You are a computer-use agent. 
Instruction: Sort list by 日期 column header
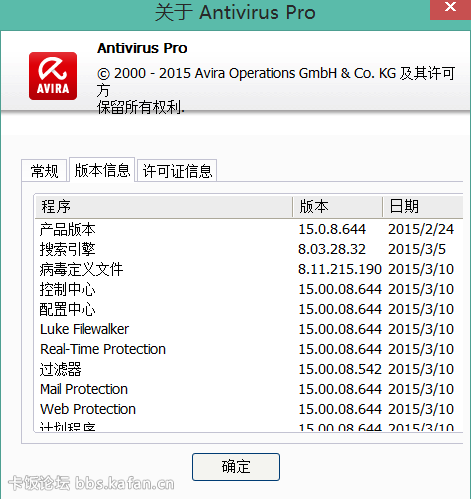(x=423, y=206)
